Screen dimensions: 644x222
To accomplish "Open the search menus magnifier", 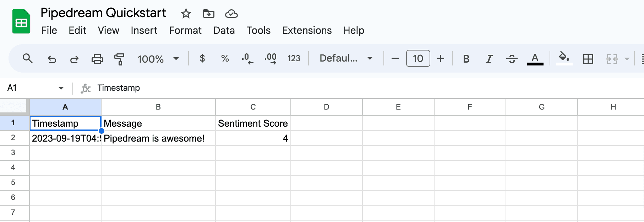I will [28, 58].
